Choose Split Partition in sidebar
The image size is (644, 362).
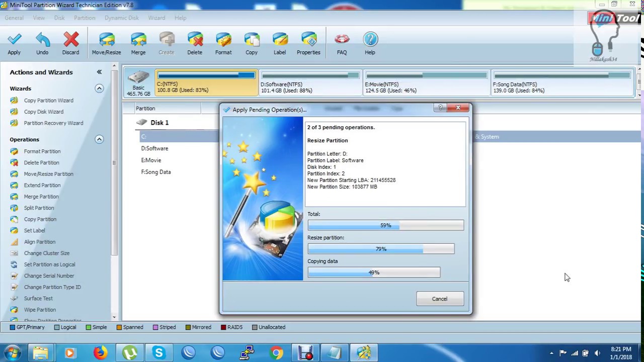(x=39, y=208)
